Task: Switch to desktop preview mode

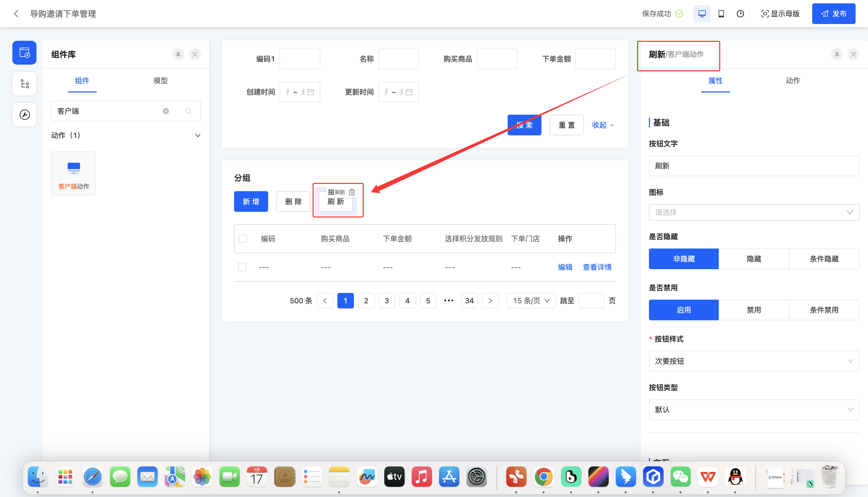Action: [702, 14]
